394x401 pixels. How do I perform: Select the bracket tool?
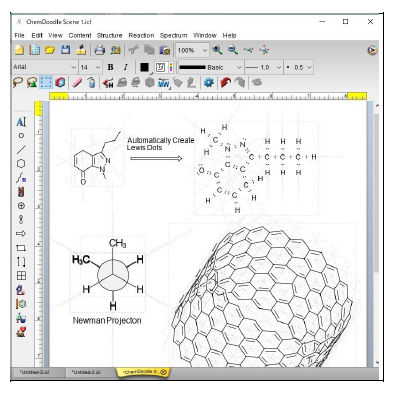coord(21,262)
